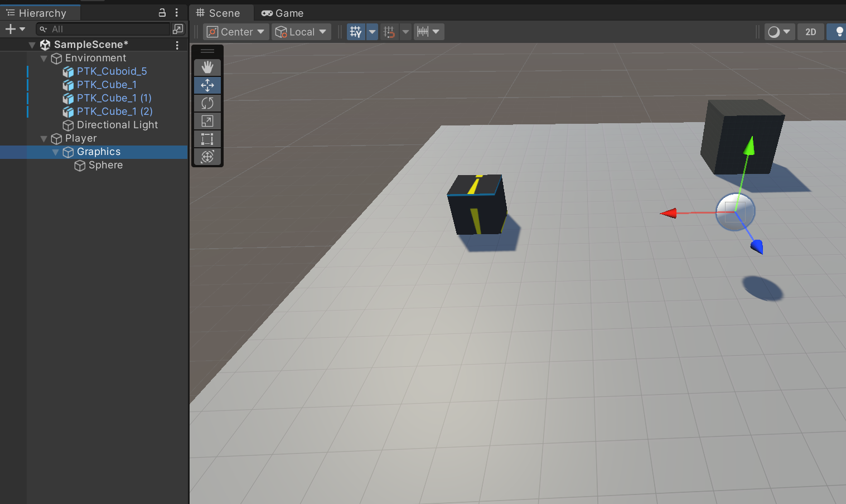Open SampleScene options kebab menu
This screenshot has height=504, width=846.
(177, 45)
